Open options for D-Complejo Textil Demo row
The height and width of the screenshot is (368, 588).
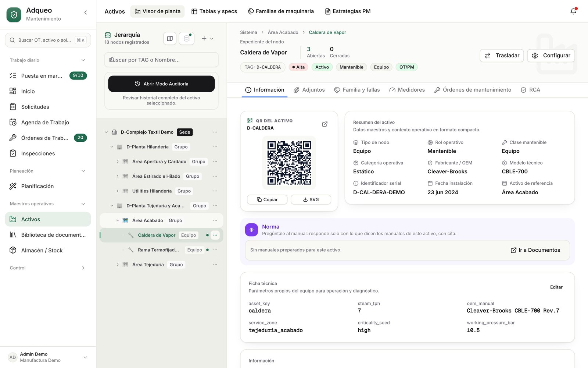(x=215, y=132)
